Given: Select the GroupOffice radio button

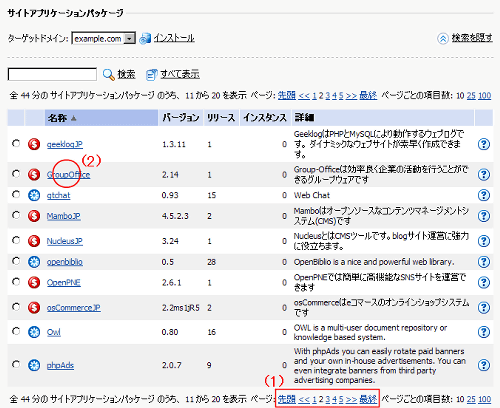Looking at the screenshot, I should (16, 174).
